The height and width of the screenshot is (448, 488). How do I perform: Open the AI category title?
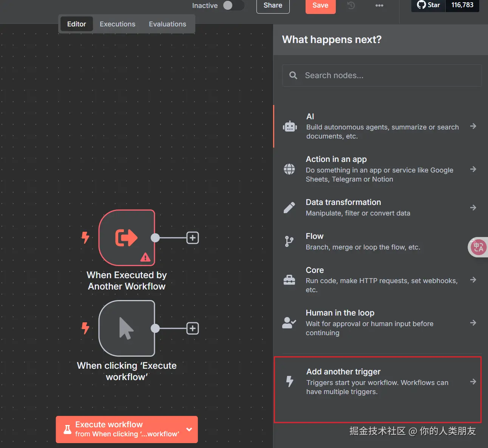click(x=310, y=117)
